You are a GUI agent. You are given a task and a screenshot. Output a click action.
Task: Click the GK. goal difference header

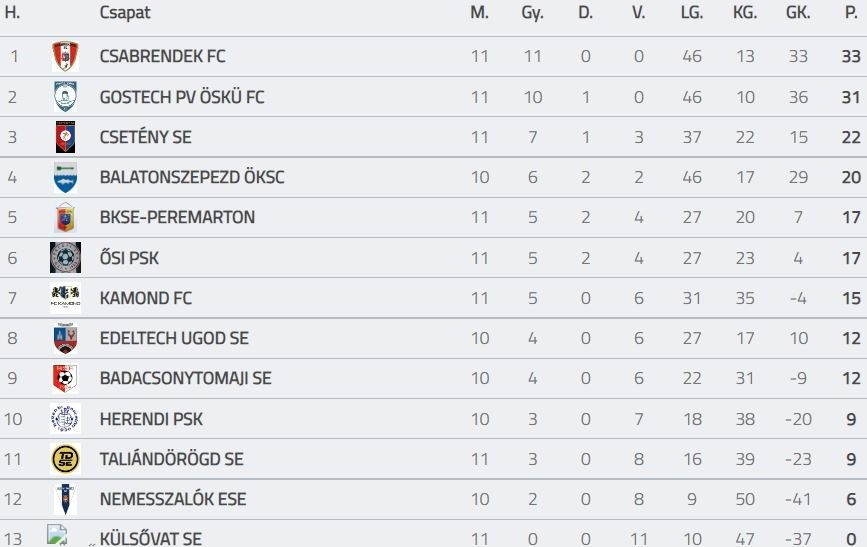tap(797, 13)
